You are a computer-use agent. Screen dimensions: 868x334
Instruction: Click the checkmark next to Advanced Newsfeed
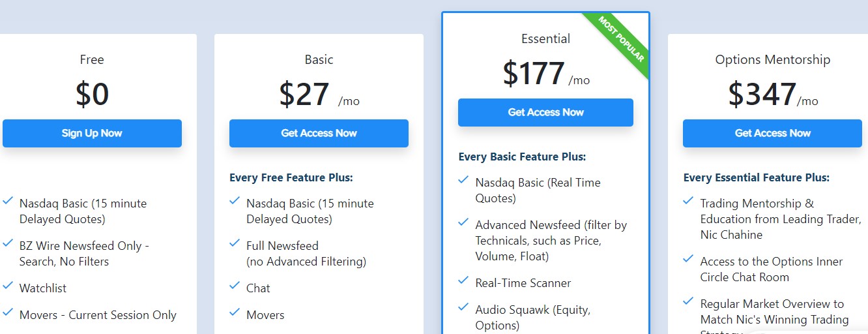pyautogui.click(x=463, y=222)
